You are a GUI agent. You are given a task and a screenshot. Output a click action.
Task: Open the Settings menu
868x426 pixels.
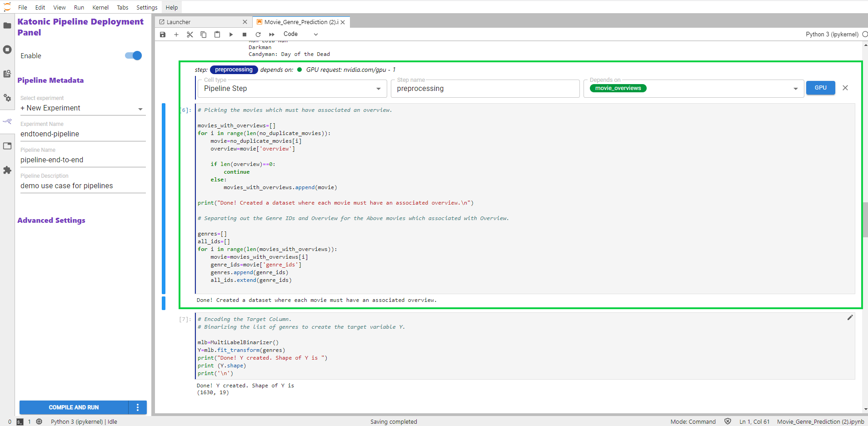[x=147, y=7]
